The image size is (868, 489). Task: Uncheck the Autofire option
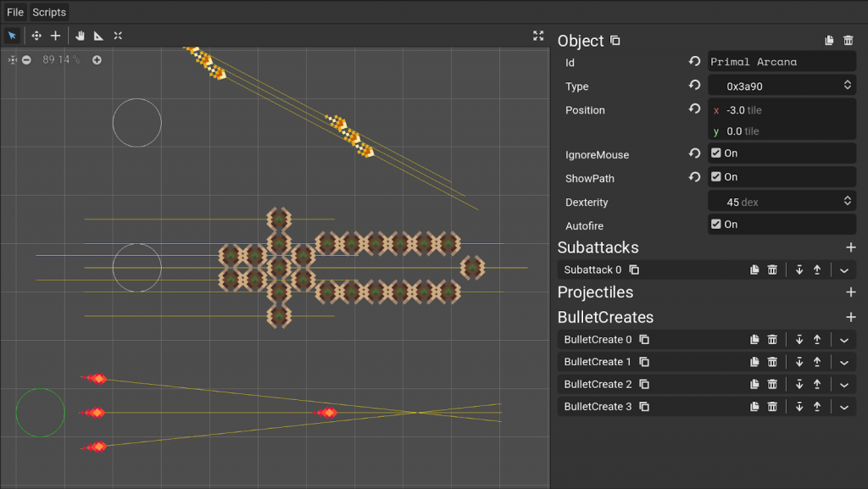click(716, 225)
